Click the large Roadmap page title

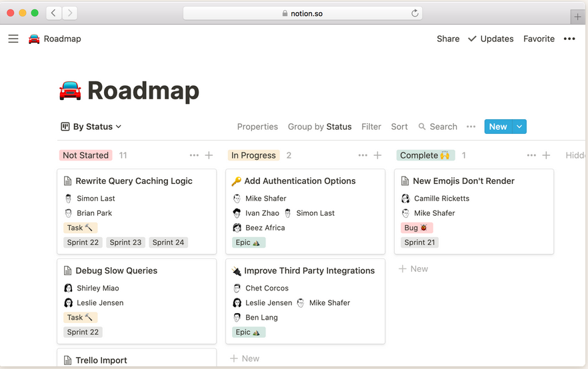[x=143, y=91]
